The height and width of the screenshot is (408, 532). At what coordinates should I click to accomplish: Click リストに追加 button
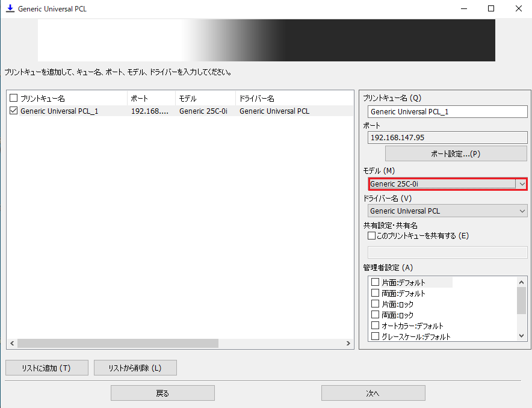(x=47, y=368)
